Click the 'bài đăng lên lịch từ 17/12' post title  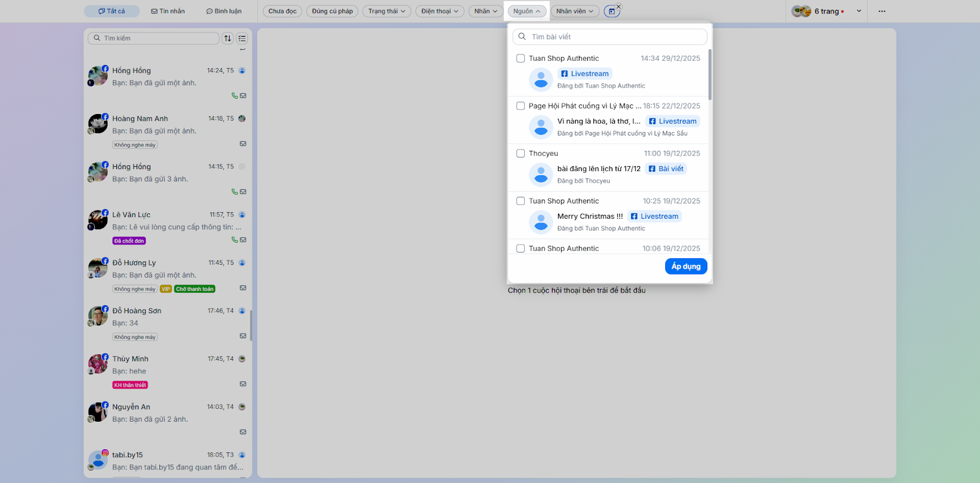pos(599,169)
